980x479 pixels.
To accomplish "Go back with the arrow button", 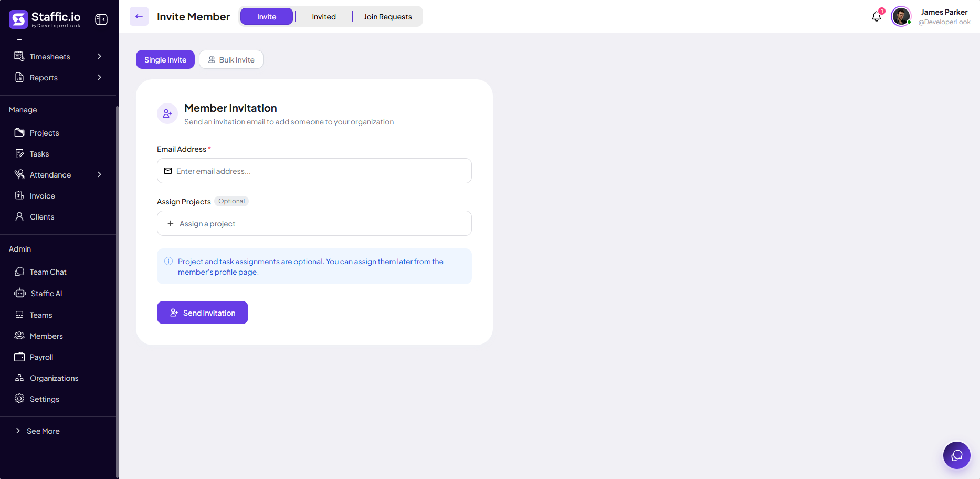I will click(x=139, y=16).
